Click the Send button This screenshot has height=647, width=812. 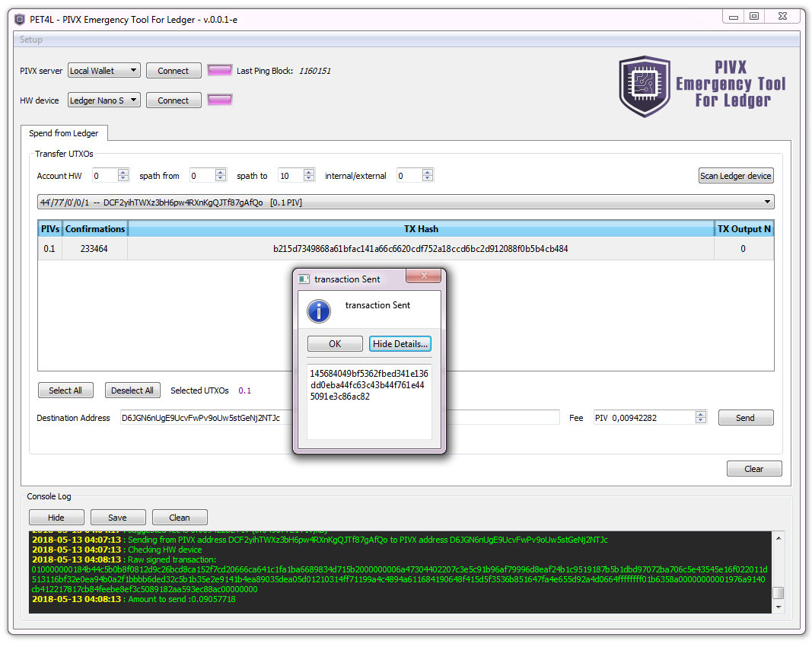pos(746,418)
